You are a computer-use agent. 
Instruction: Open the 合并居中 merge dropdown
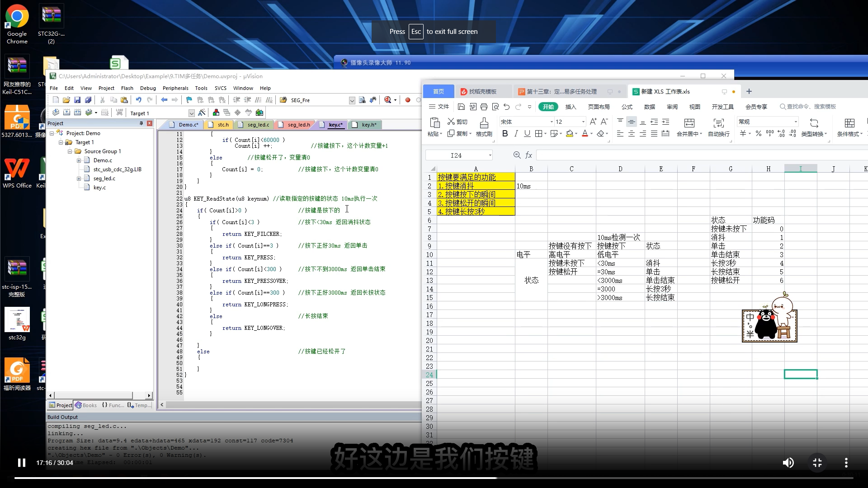coord(701,134)
